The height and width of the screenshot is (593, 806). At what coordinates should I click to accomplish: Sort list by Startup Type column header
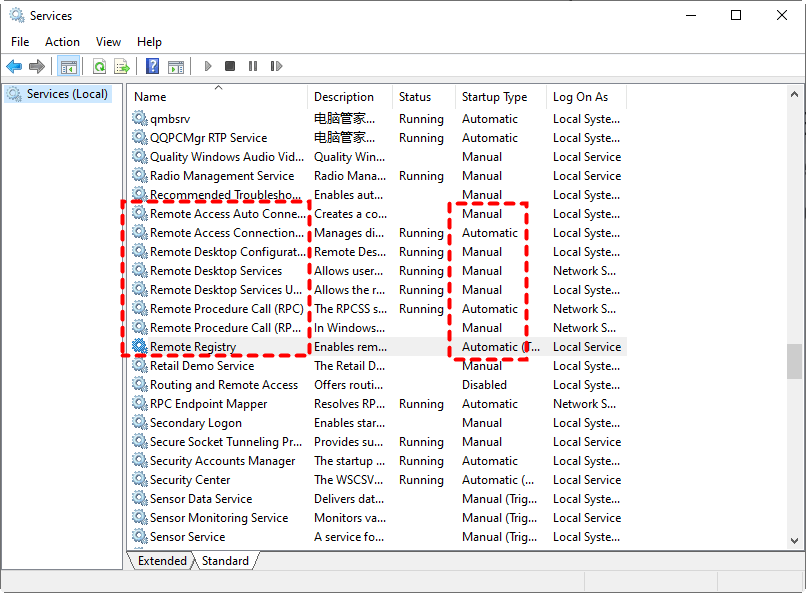494,97
